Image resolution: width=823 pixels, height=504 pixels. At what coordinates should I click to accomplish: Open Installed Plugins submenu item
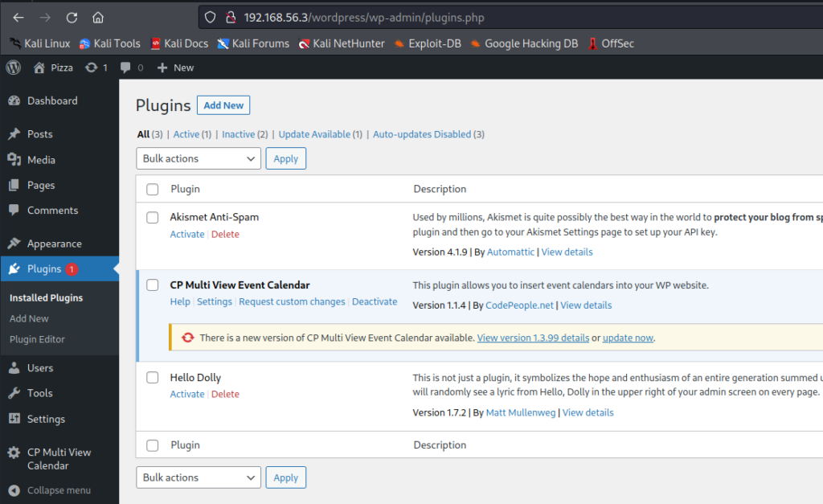pos(46,297)
